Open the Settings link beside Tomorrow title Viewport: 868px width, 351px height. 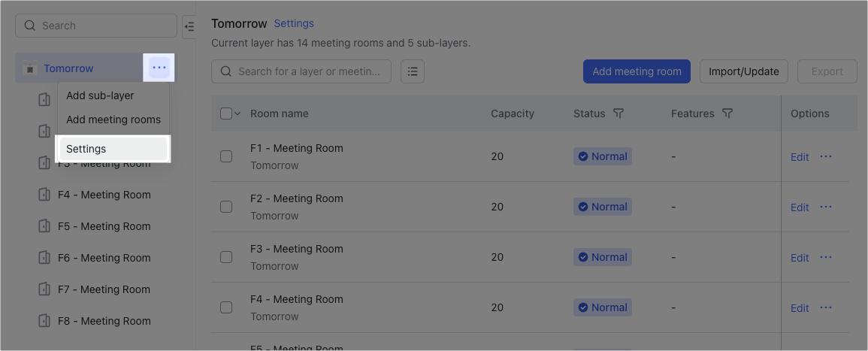(x=294, y=24)
